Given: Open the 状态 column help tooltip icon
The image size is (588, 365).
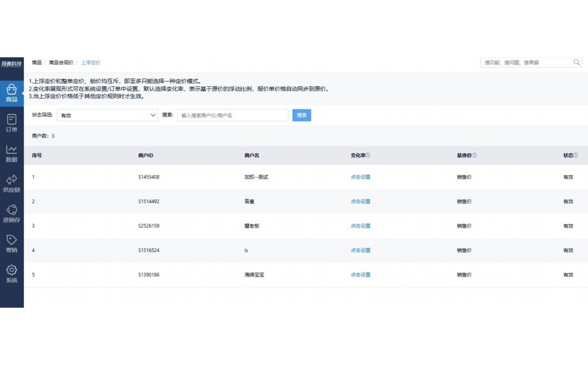Looking at the screenshot, I should pos(576,155).
